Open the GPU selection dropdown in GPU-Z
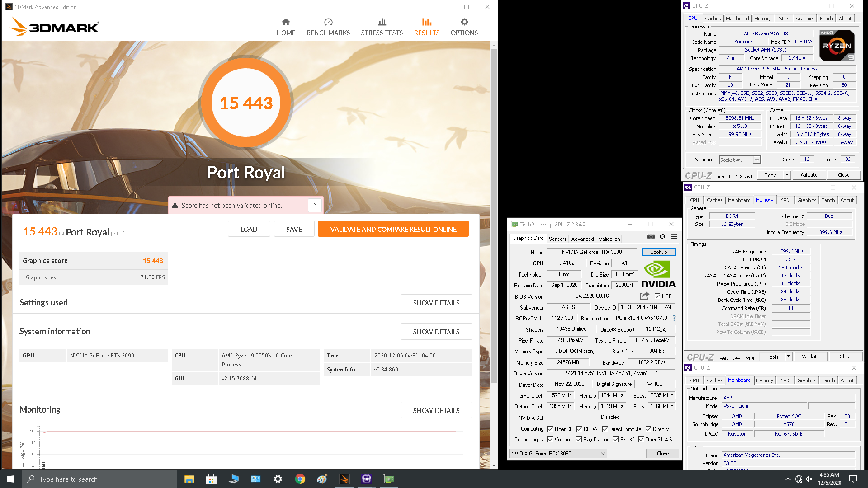This screenshot has height=488, width=868. coord(558,454)
